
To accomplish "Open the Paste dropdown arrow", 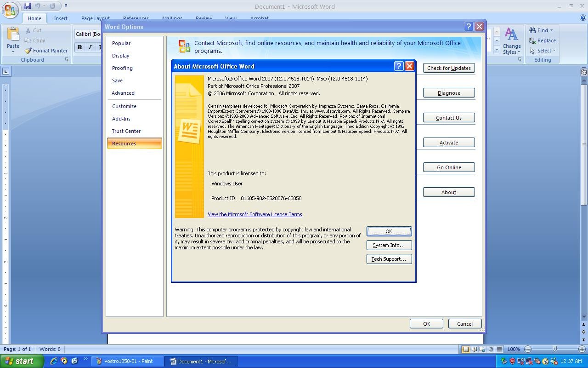I will [x=13, y=52].
